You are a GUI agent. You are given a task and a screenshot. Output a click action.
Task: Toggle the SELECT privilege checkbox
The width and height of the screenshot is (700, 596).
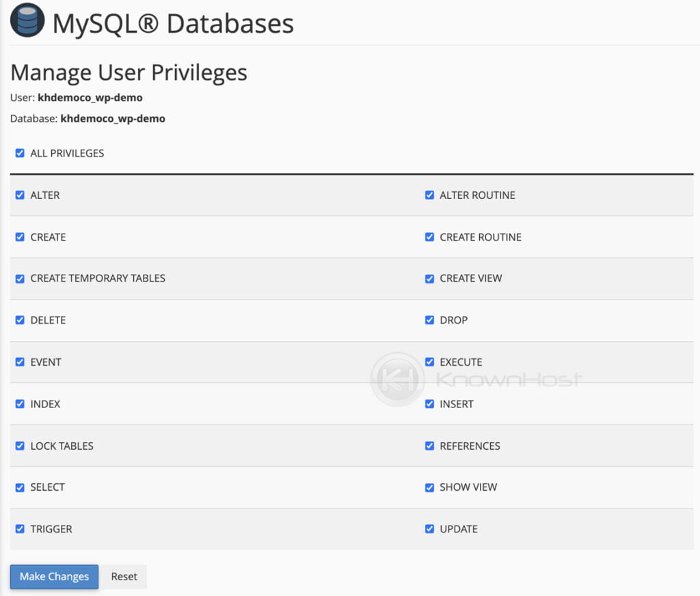(20, 487)
